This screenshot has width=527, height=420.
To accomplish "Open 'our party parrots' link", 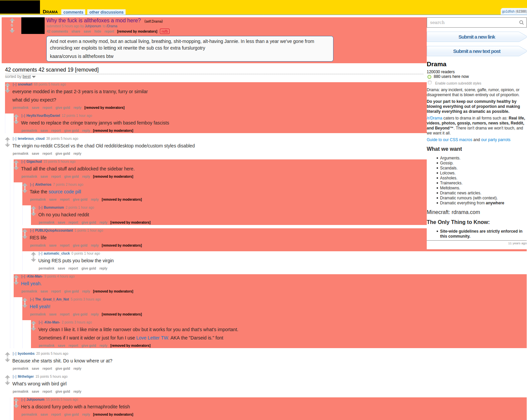I will coord(496,140).
